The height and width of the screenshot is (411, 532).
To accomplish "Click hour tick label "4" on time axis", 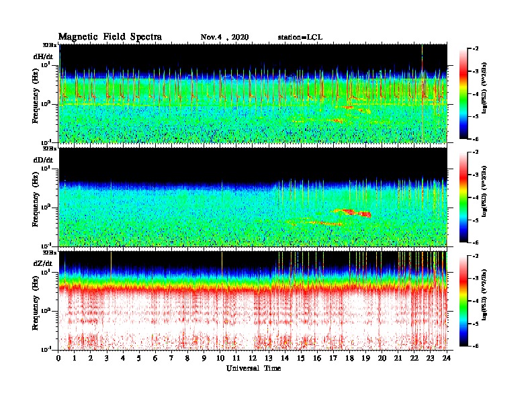I will point(123,358).
